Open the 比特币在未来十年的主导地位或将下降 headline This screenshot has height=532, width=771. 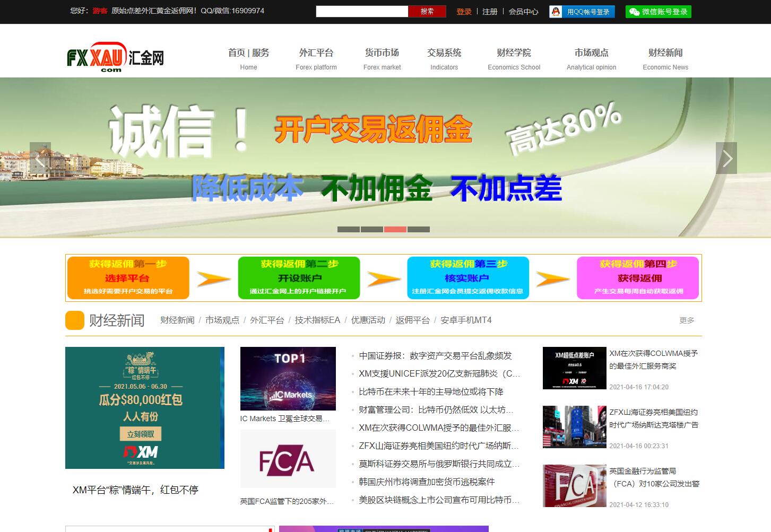[x=431, y=392]
